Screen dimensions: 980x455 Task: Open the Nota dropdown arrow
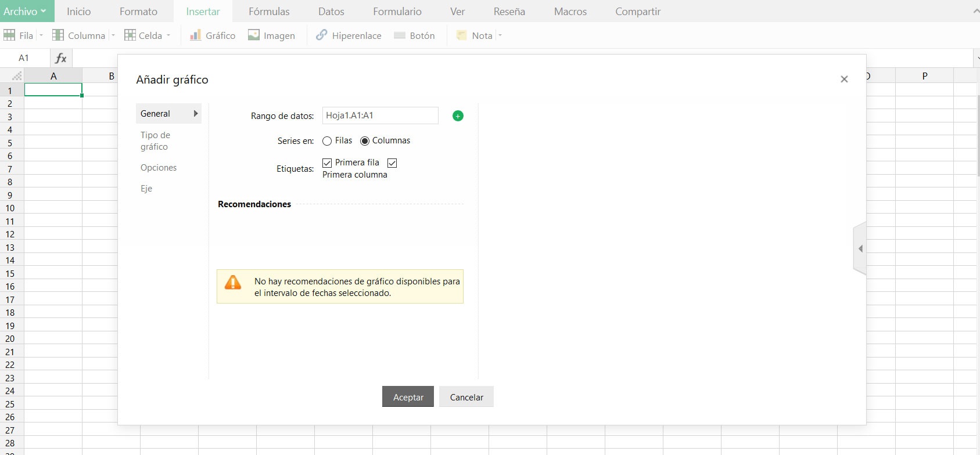click(500, 35)
